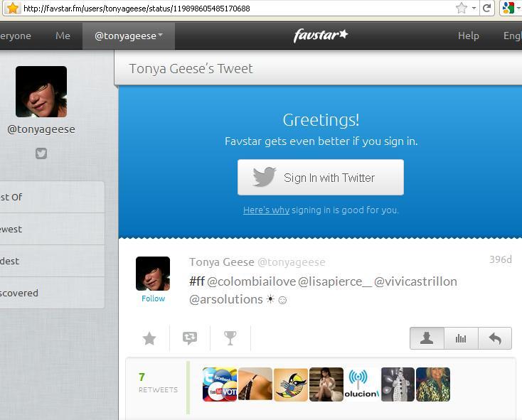This screenshot has width=522, height=420.
Task: Reply using the curved arrow icon
Action: coord(495,338)
